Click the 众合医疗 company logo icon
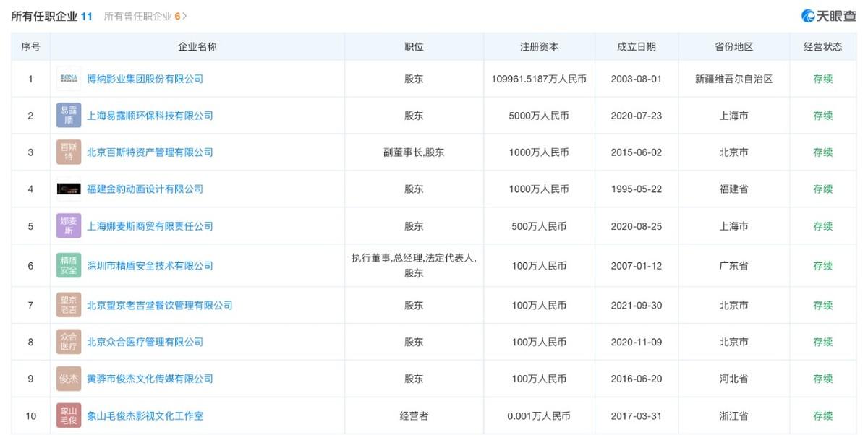This screenshot has height=435, width=868. click(x=69, y=342)
